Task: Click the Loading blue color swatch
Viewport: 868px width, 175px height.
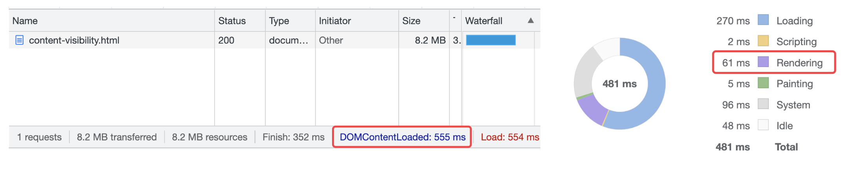Action: (x=763, y=20)
